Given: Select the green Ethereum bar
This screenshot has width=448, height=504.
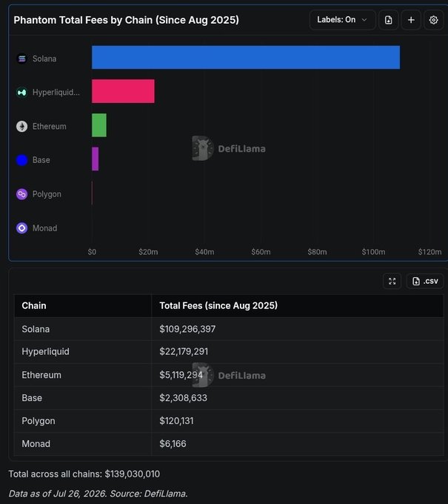Looking at the screenshot, I should tap(99, 125).
